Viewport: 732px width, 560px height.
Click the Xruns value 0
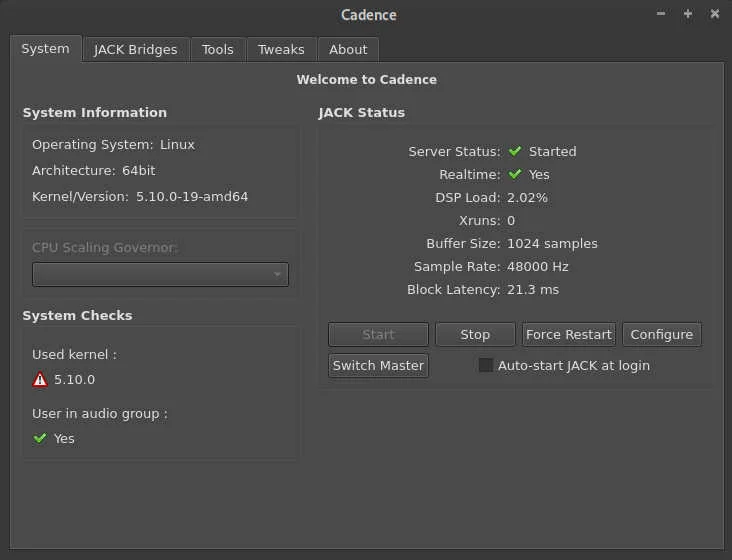[x=511, y=220]
